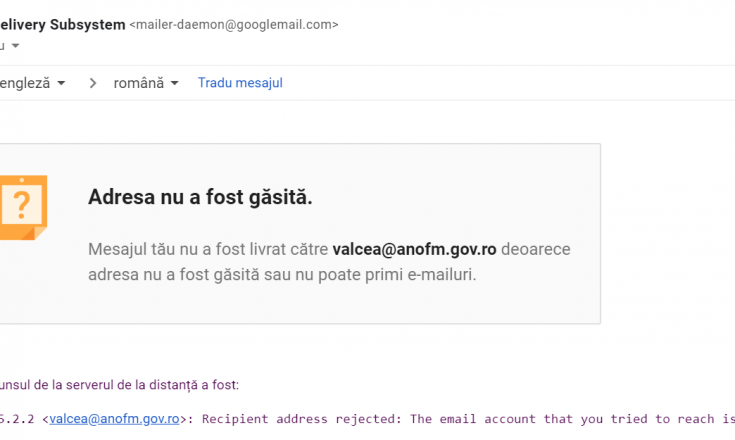
Task: Click the 5.2.2 error code text
Action: click(17, 419)
